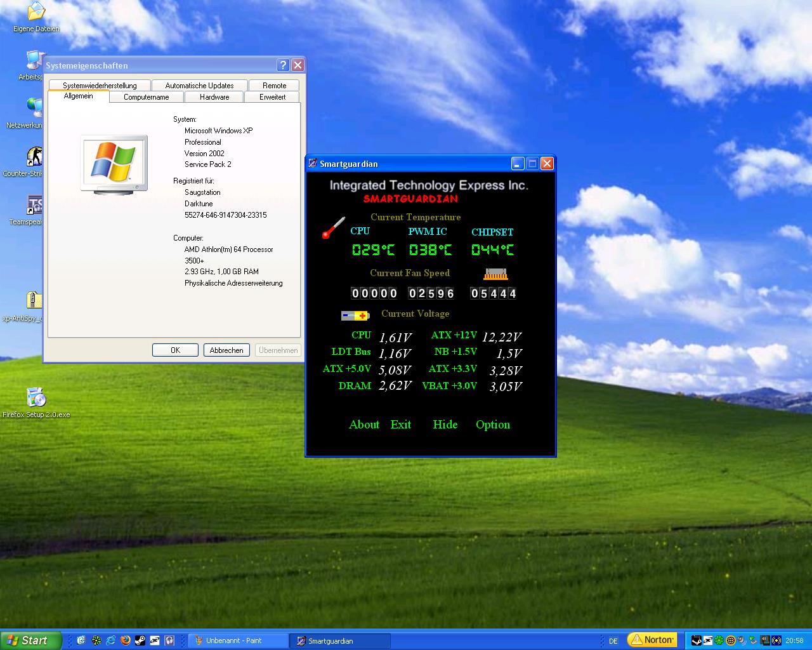Select the Allgemein tab
The height and width of the screenshot is (650, 812).
[79, 96]
